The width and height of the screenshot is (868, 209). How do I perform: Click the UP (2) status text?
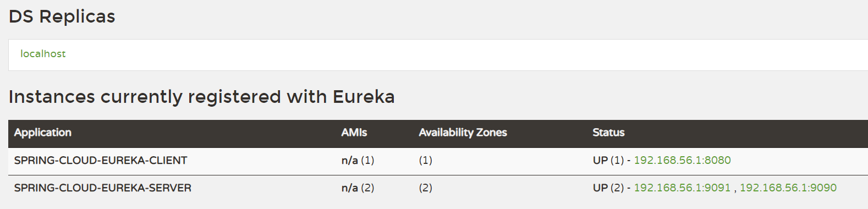(x=608, y=188)
